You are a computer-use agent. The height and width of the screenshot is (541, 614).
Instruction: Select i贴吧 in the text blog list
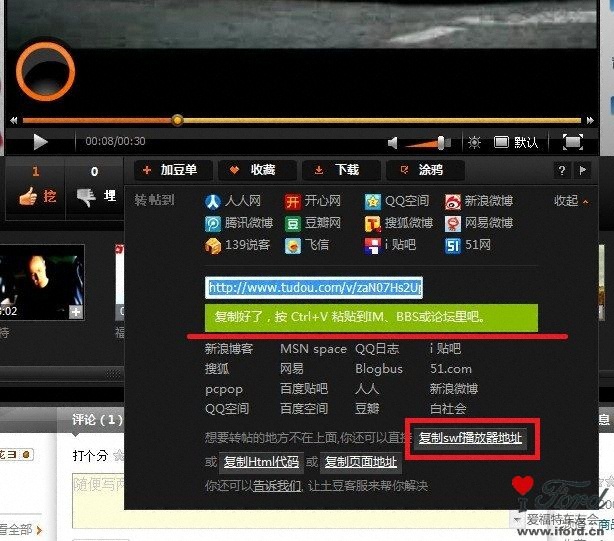click(x=445, y=348)
